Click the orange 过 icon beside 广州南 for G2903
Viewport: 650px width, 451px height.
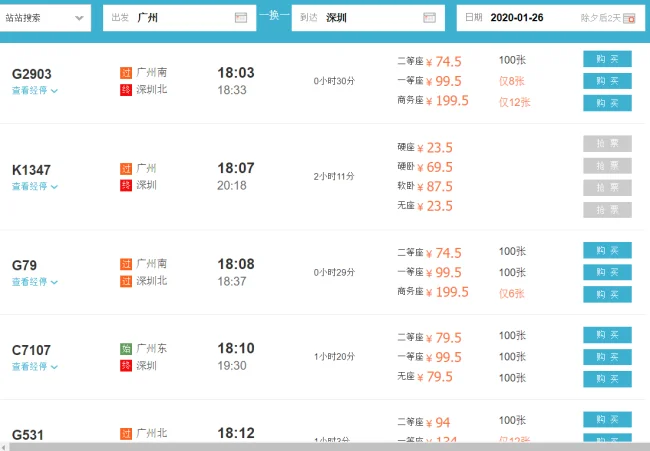[x=126, y=73]
